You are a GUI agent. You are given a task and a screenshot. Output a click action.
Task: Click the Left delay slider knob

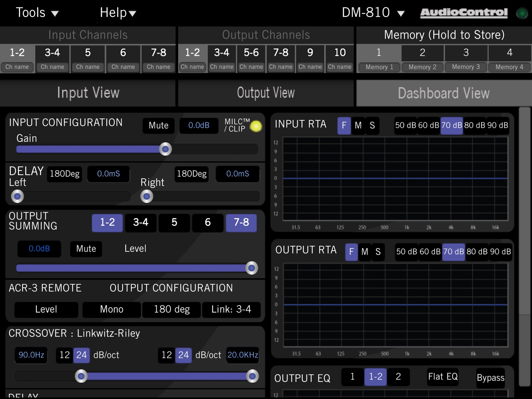click(x=17, y=196)
